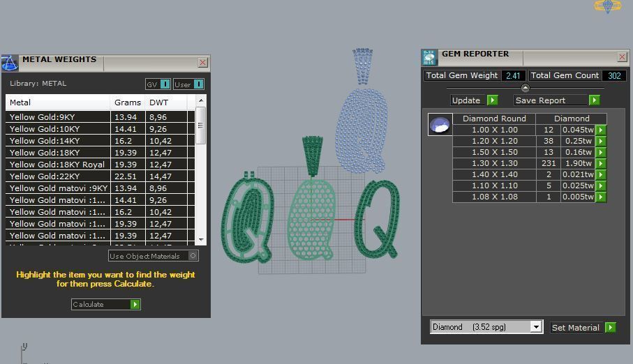Click the Gem Reporter panel icon

[x=429, y=57]
